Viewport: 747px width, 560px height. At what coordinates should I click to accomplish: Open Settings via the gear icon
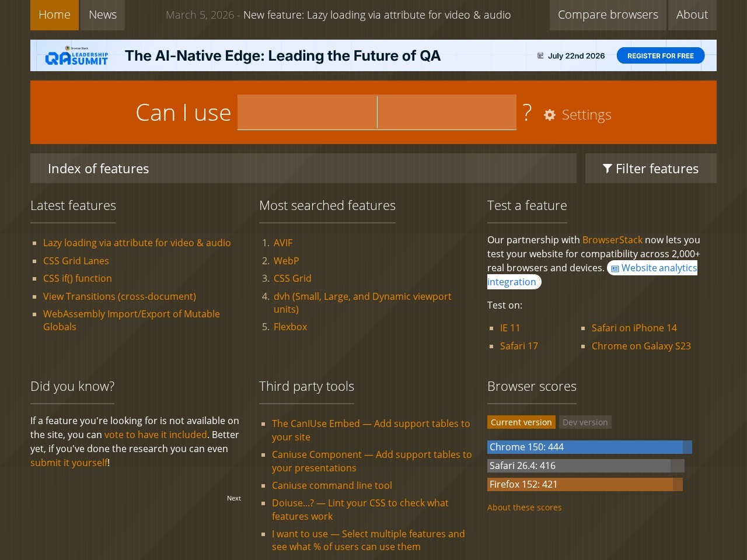(550, 115)
